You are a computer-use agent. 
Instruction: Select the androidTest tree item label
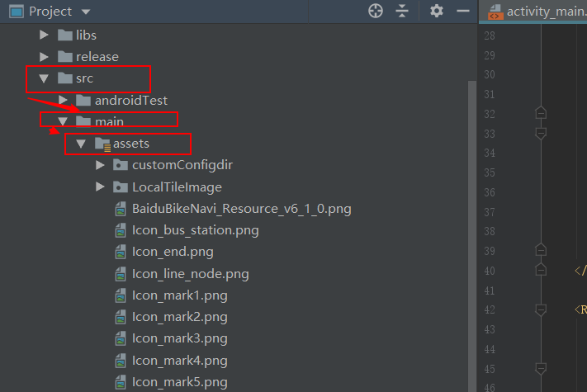[131, 100]
